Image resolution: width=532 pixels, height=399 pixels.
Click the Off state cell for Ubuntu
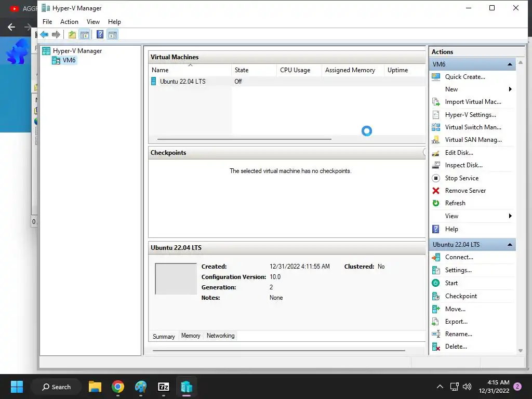pyautogui.click(x=238, y=82)
